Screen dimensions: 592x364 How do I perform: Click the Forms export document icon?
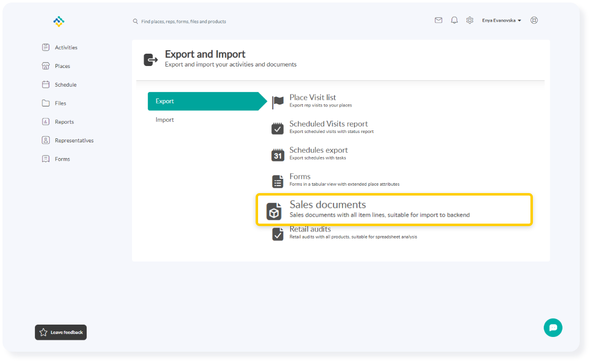click(278, 181)
